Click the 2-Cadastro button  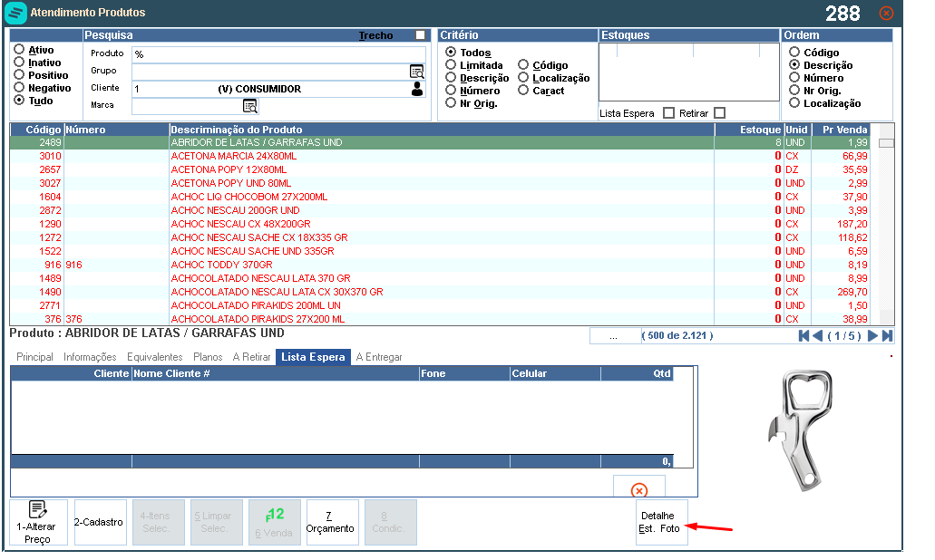[x=100, y=523]
